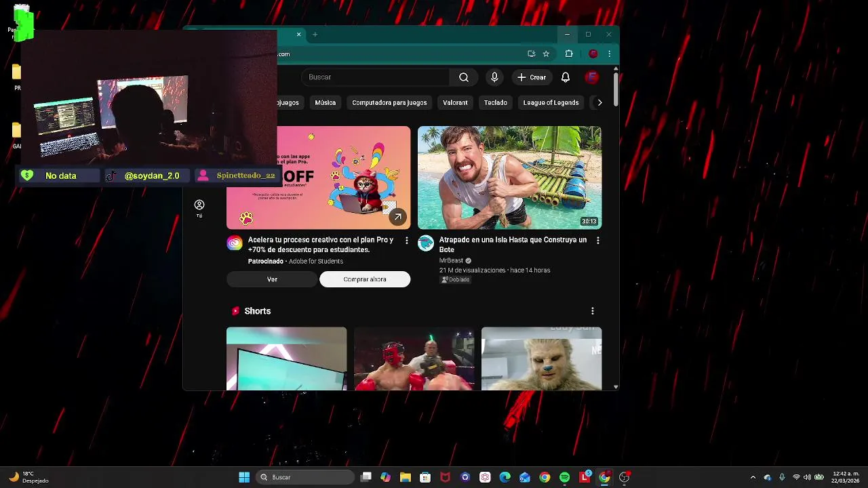This screenshot has width=868, height=488.
Task: Click the Comprar ahora button
Action: 365,279
